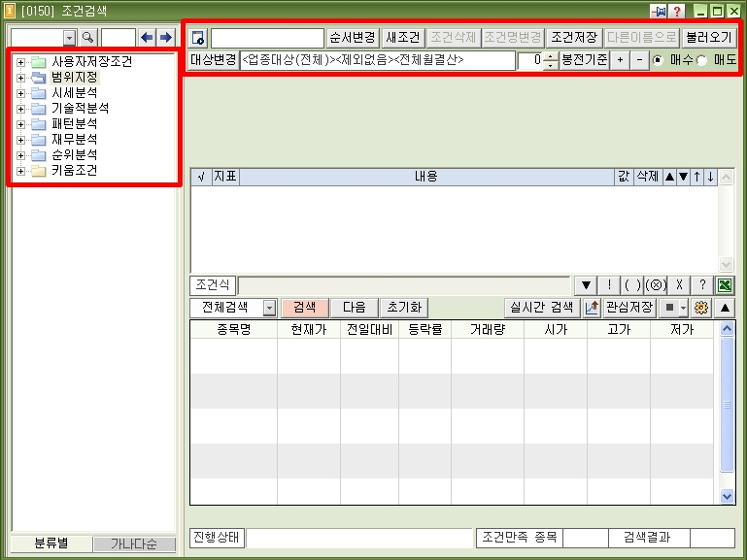Select the 매도 radio button
Image resolution: width=747 pixels, height=560 pixels.
[701, 60]
